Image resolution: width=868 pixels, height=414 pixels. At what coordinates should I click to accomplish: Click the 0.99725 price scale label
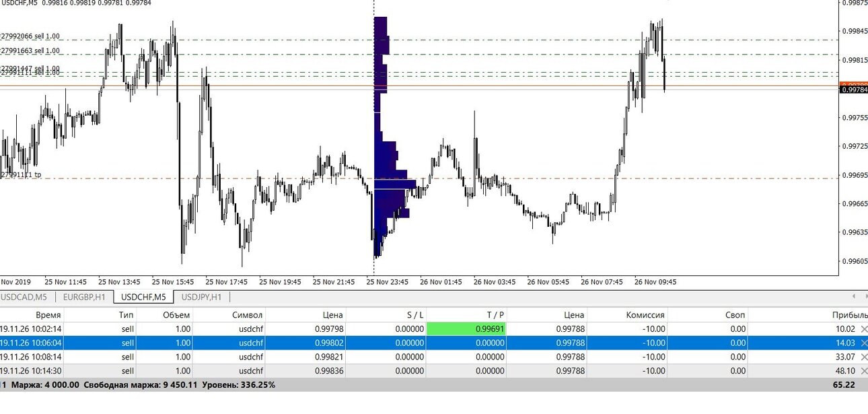[x=855, y=146]
